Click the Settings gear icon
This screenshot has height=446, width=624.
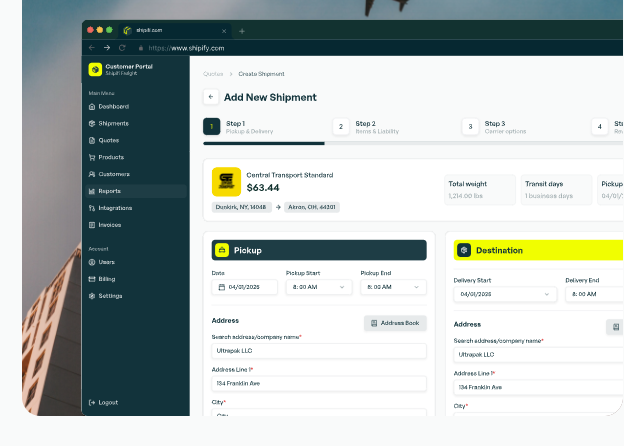click(92, 296)
